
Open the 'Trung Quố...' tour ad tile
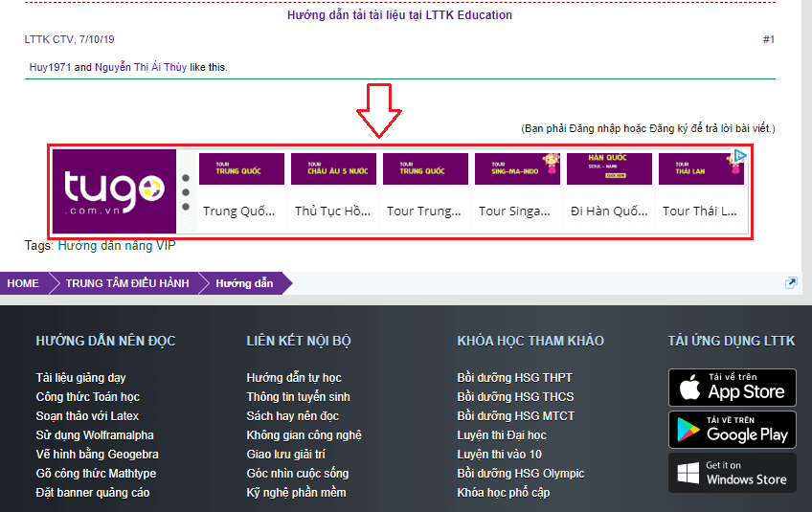241,191
